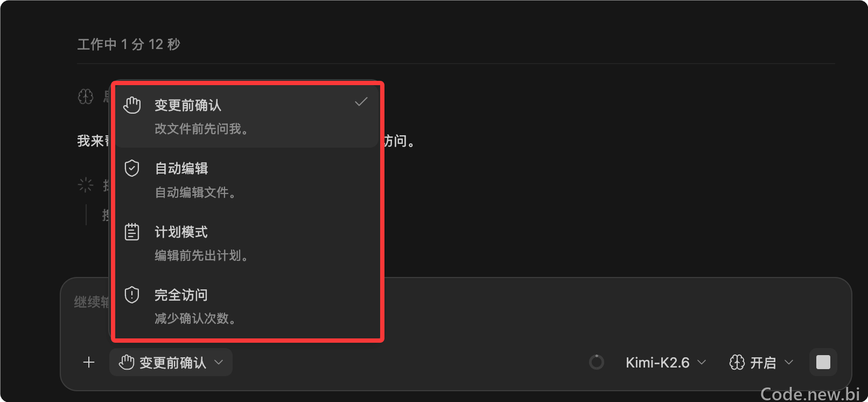Select 完全访问 menu option

tap(247, 306)
